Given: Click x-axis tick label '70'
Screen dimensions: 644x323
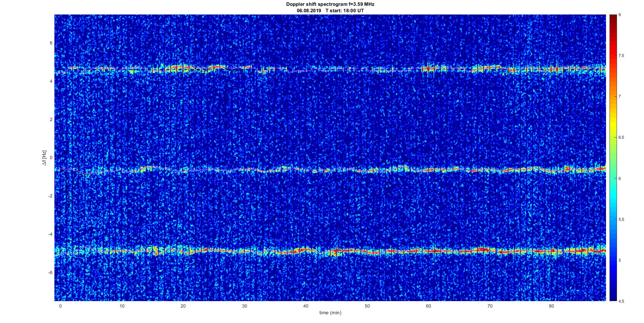Looking at the screenshot, I should (x=490, y=306).
